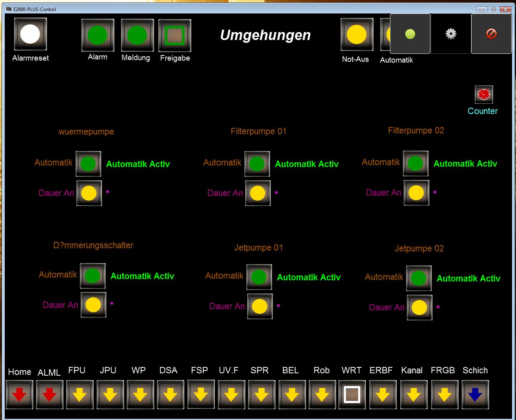Go to the ALML page
The width and height of the screenshot is (516, 420).
click(x=50, y=395)
